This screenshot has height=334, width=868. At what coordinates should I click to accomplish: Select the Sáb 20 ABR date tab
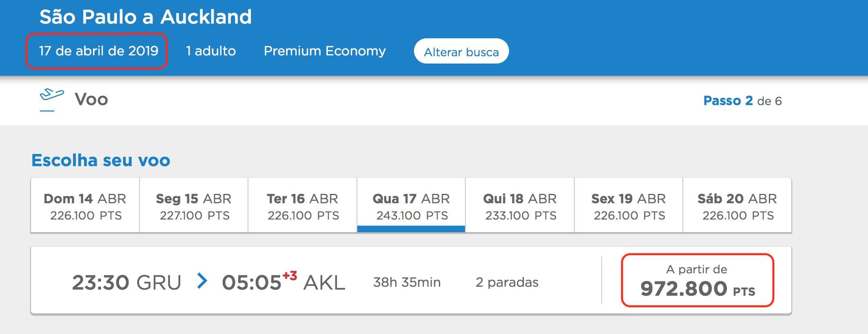(737, 205)
